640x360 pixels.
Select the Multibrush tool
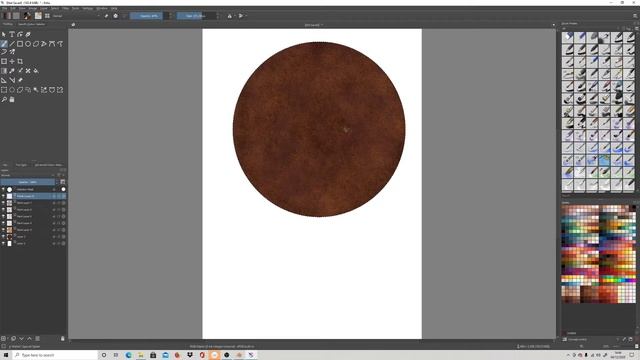[12, 52]
